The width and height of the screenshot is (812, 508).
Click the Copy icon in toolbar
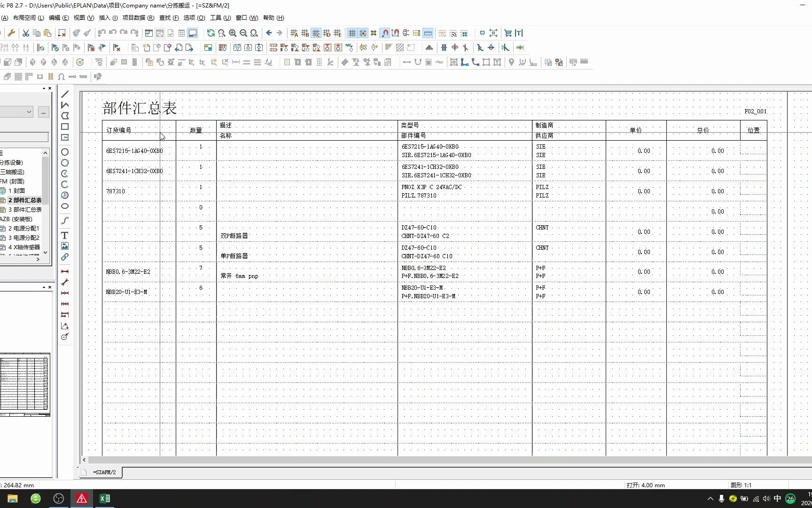click(37, 33)
